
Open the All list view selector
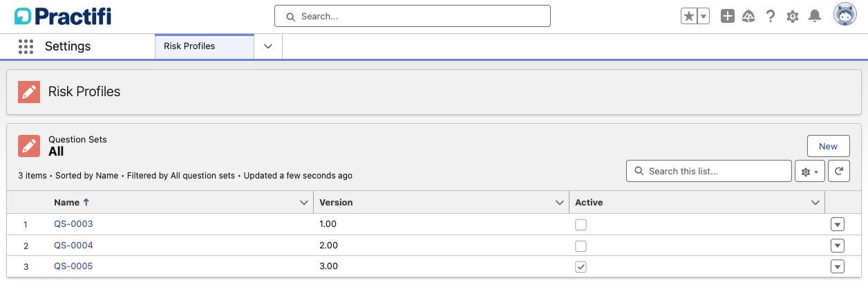[56, 152]
